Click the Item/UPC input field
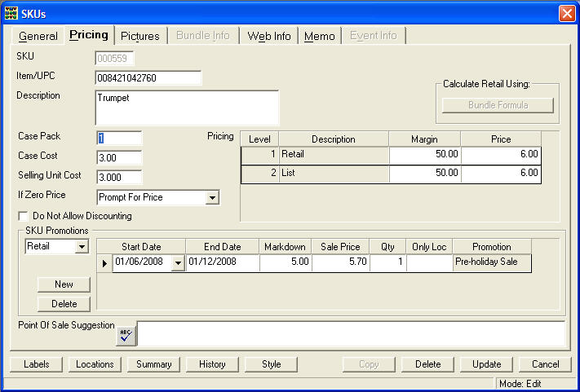The image size is (580, 392). pos(148,77)
